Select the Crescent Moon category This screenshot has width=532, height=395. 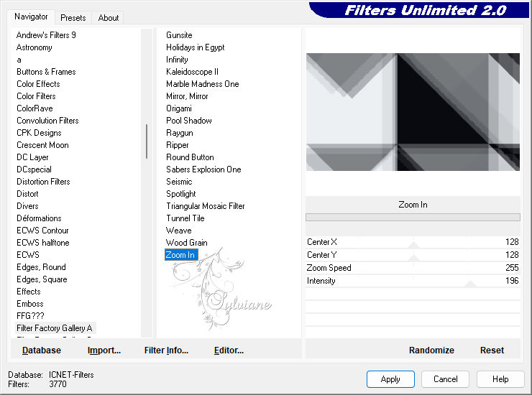42,145
